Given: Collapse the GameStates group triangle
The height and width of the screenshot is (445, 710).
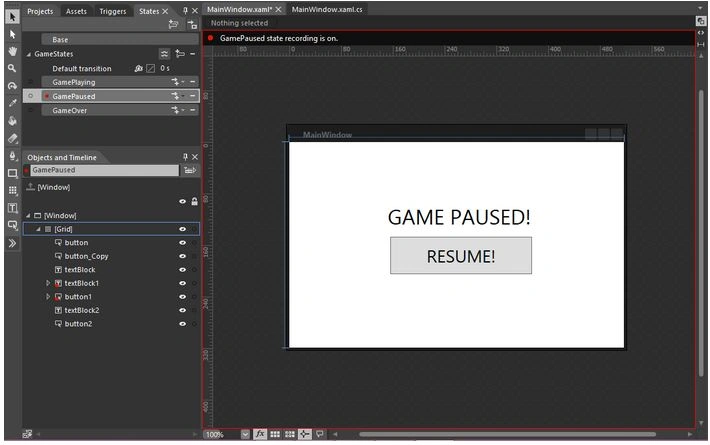Looking at the screenshot, I should click(29, 54).
